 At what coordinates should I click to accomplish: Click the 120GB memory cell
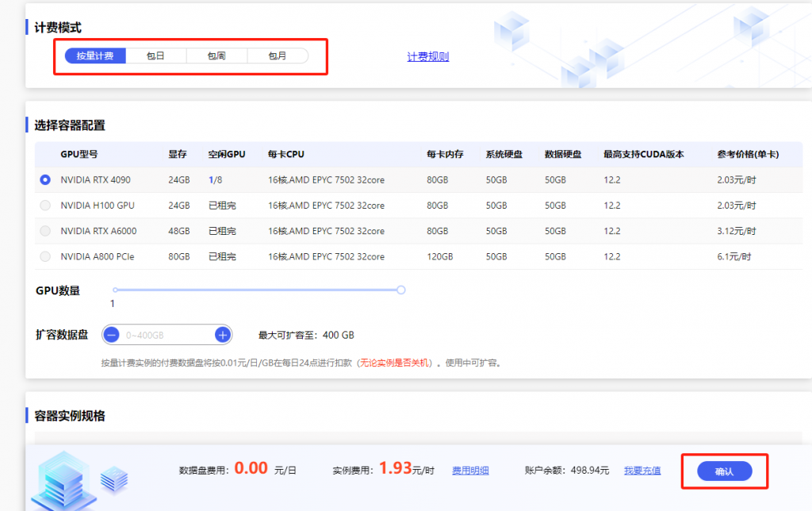click(439, 256)
